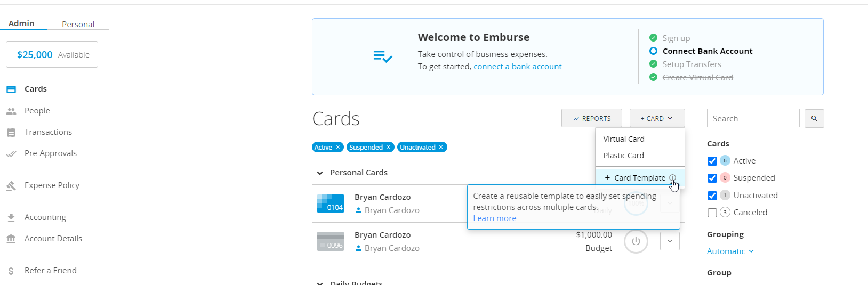Select Virtual Card from the menu
The width and height of the screenshot is (868, 285).
[624, 139]
